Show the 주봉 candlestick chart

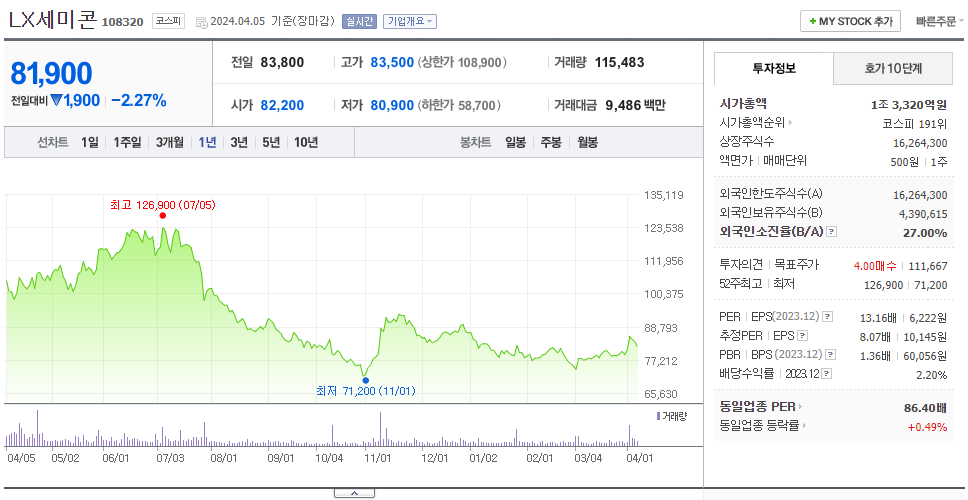pos(551,143)
